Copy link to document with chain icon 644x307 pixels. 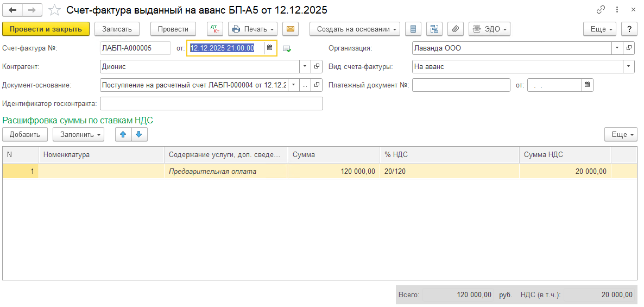pos(601,9)
